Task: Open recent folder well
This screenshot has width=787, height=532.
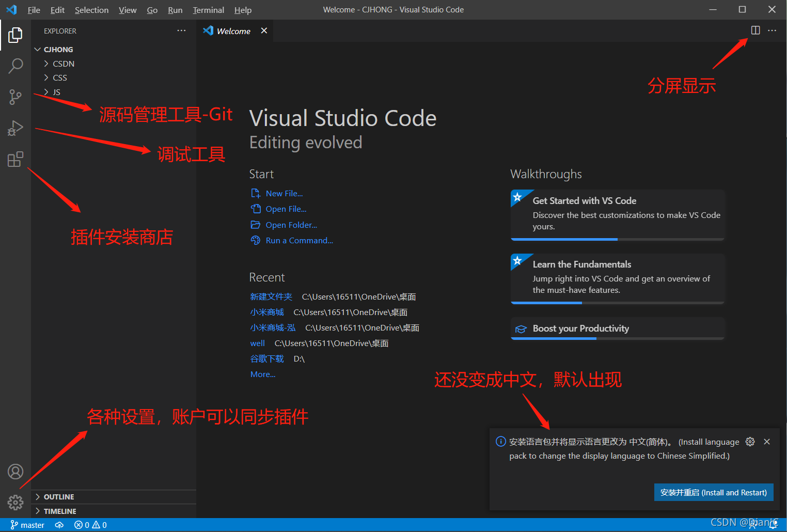Action: point(257,343)
